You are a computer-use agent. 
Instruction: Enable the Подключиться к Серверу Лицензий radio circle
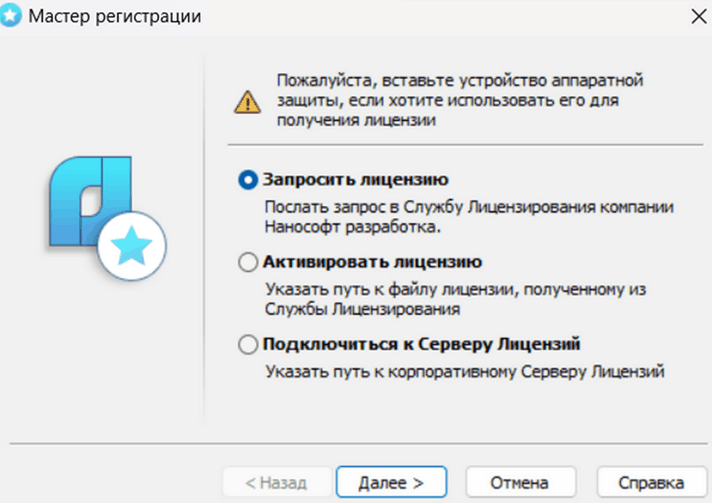(x=248, y=345)
